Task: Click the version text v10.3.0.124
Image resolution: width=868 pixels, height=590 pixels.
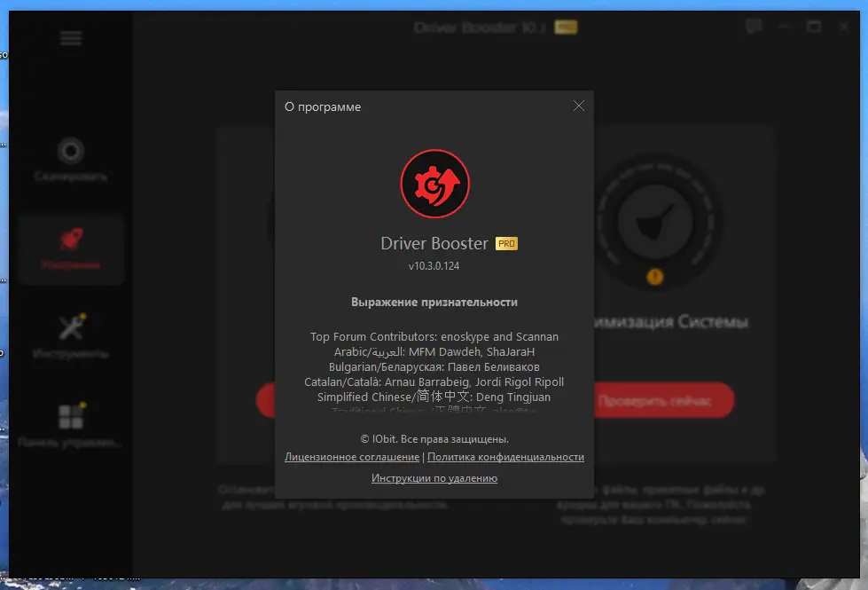Action: pyautogui.click(x=434, y=266)
